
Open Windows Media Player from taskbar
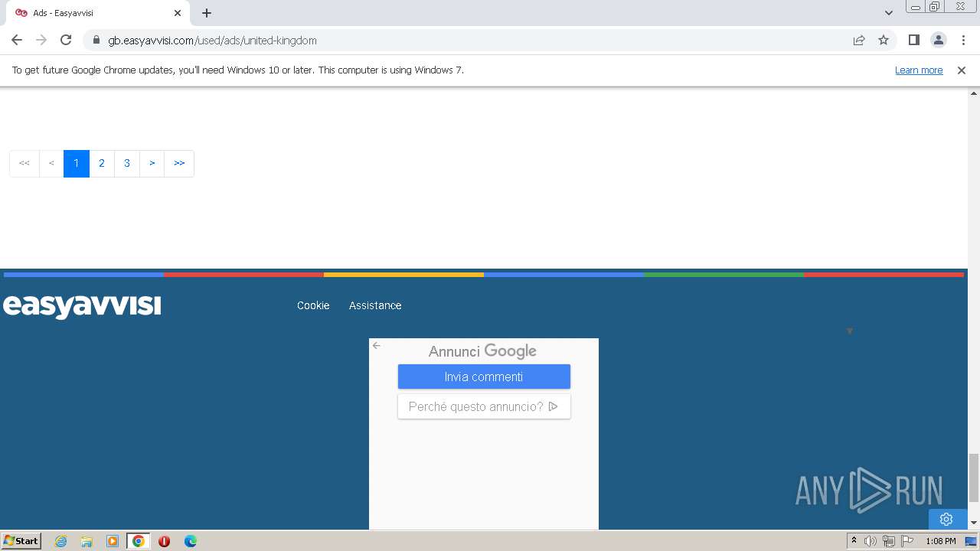(x=113, y=541)
